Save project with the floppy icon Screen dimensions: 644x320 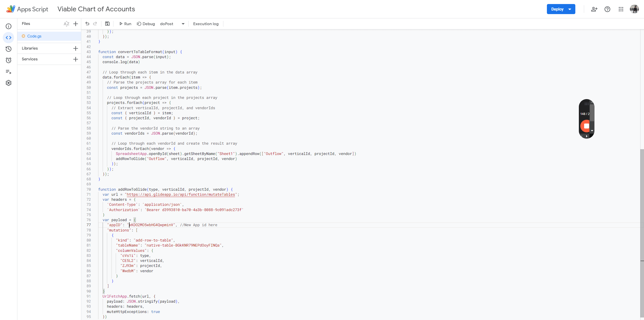pos(107,24)
